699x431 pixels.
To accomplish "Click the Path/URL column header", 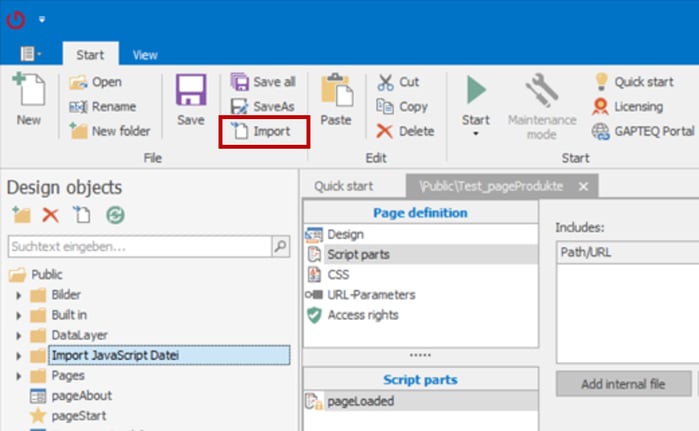I will tap(628, 253).
